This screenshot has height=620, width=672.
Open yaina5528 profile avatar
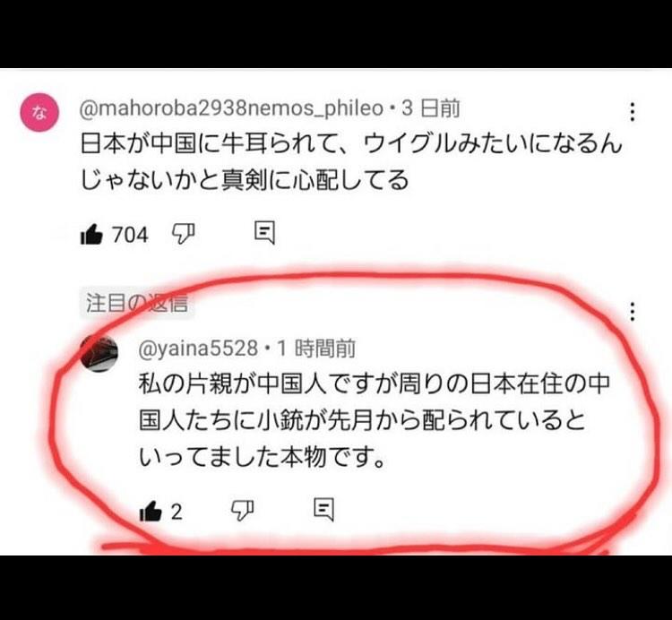99,354
